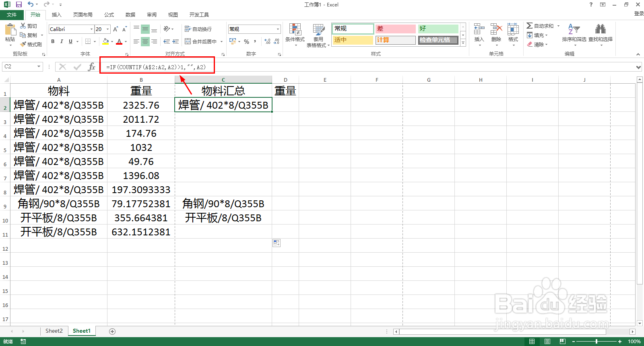The width and height of the screenshot is (644, 346).
Task: Click the Format as Table icon
Action: [x=318, y=29]
